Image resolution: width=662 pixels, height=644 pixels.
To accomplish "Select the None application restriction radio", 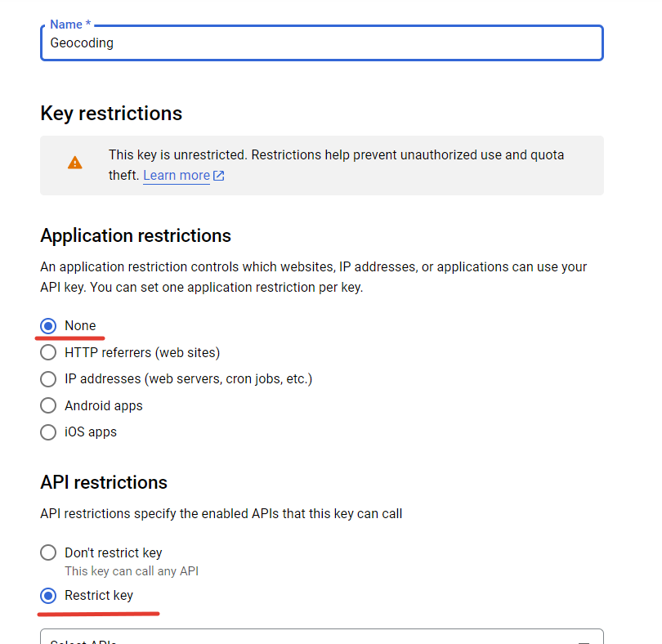I will 48,326.
